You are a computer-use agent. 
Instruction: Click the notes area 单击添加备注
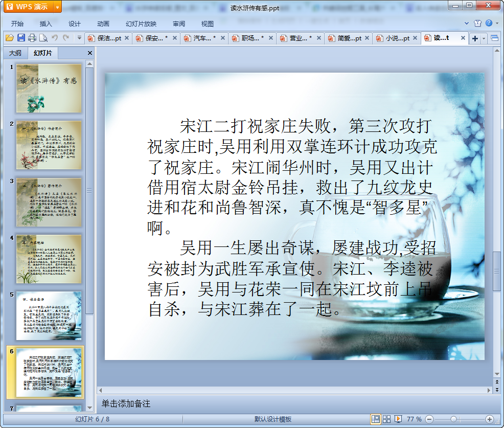[126, 403]
